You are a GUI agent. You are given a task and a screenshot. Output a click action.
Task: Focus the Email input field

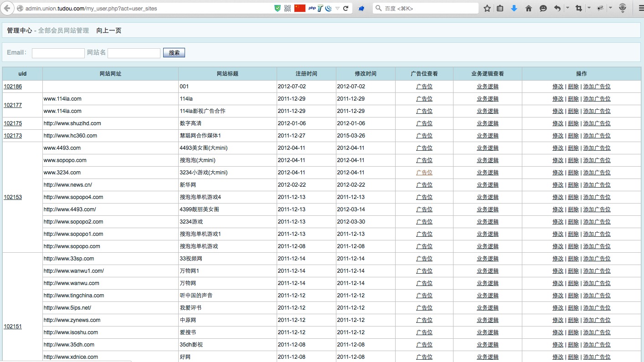coord(58,53)
